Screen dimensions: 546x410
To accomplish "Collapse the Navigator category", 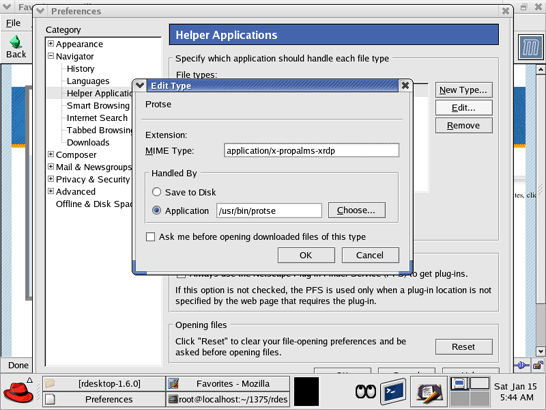I will (51, 56).
